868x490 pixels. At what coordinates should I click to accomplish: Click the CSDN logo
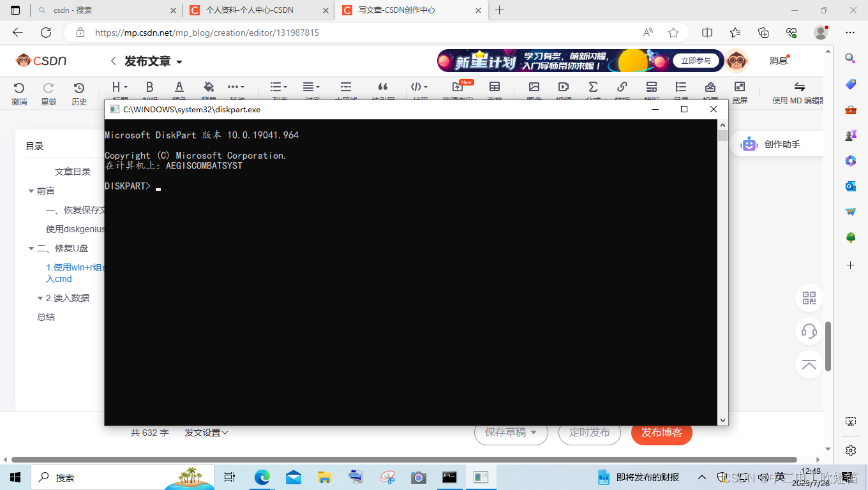click(41, 61)
